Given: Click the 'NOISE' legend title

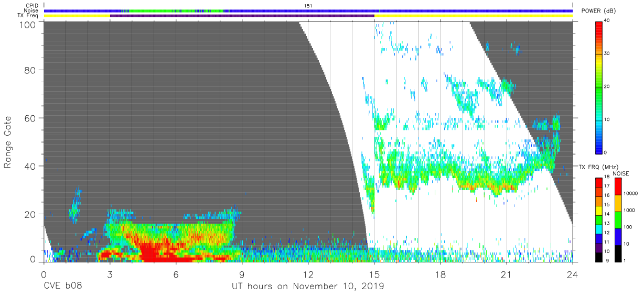Looking at the screenshot, I should coord(620,173).
